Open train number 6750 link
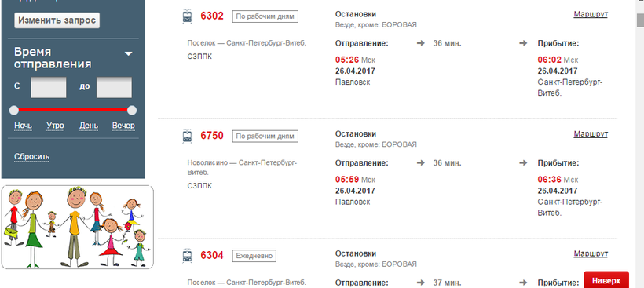644x288 pixels. pos(212,136)
